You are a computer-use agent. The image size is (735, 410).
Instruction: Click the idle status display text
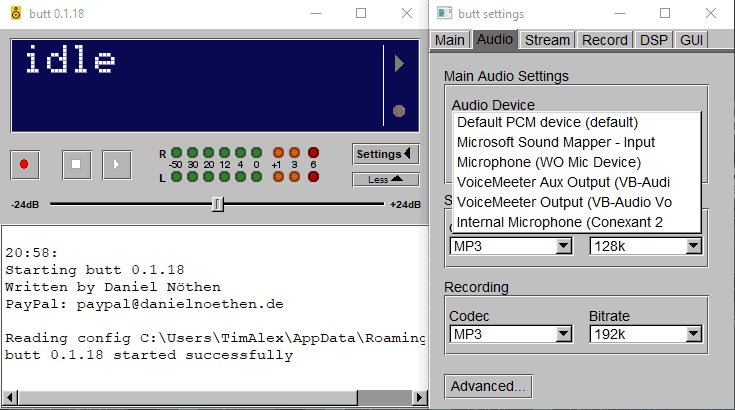70,60
